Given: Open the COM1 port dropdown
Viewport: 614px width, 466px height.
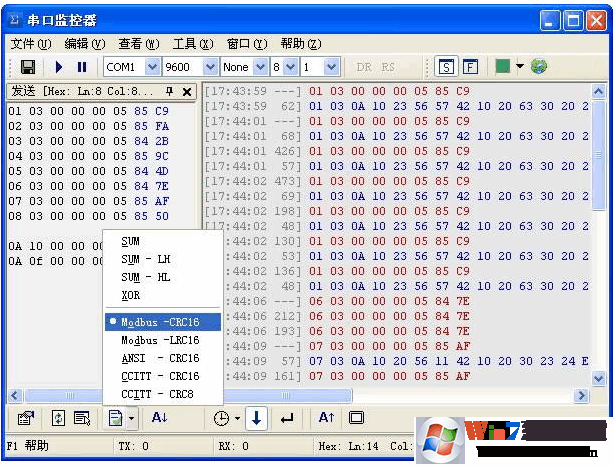Looking at the screenshot, I should point(152,67).
